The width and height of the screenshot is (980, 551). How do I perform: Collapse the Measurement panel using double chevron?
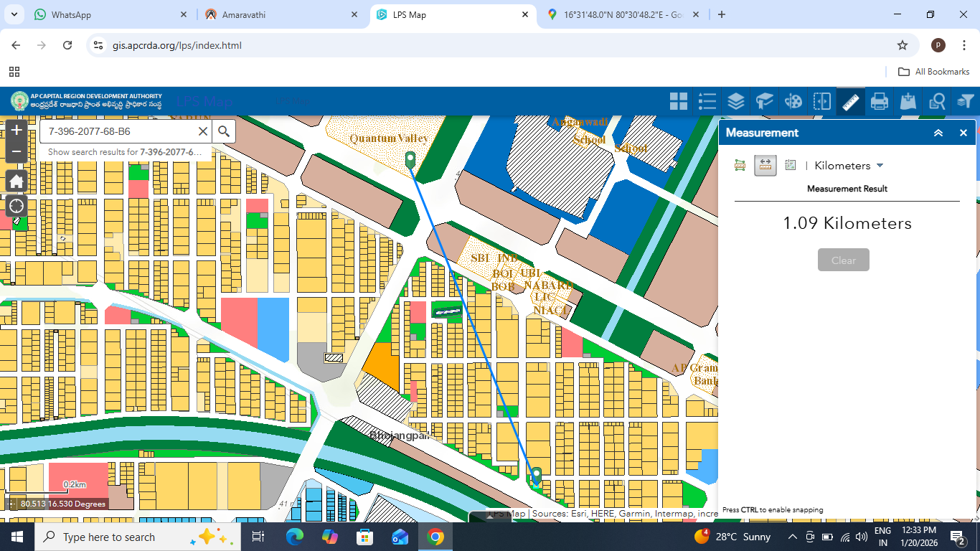click(938, 133)
